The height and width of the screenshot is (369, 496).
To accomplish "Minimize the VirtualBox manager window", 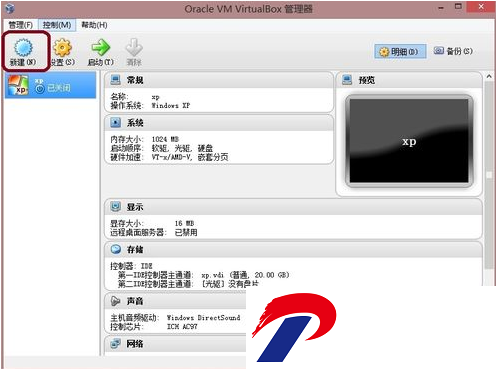I will coord(441,7).
